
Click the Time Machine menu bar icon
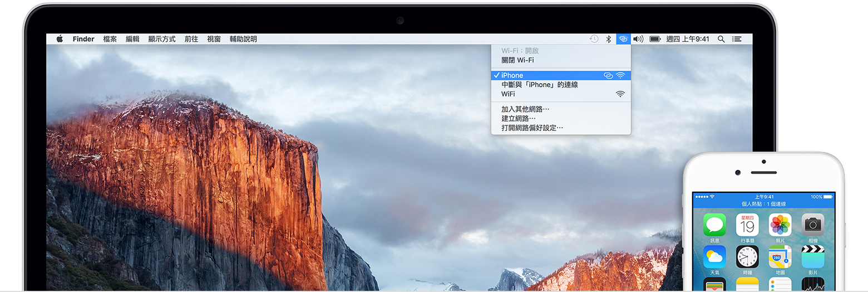[x=594, y=39]
